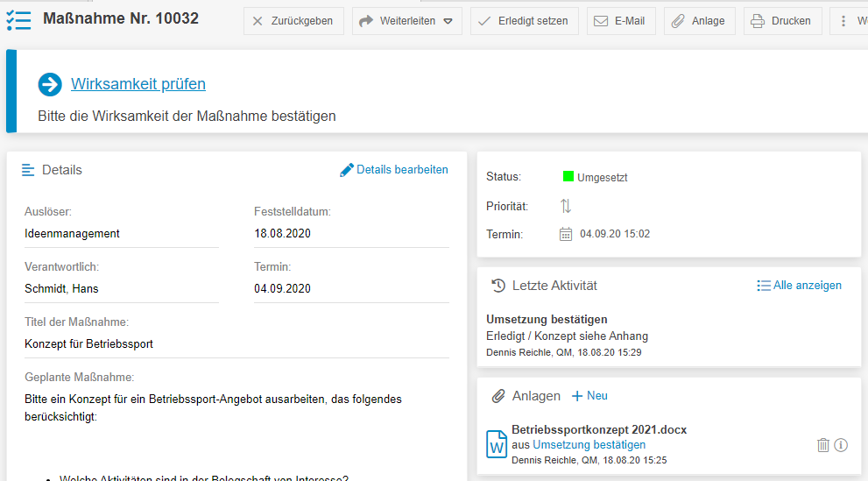Image resolution: width=868 pixels, height=481 pixels.
Task: Open the blue Umsetzung bestätigen link under attachment
Action: [x=589, y=445]
